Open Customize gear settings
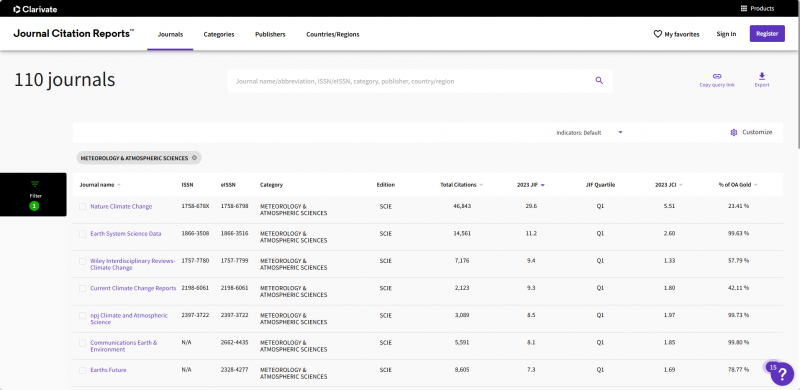The image size is (800, 390). coord(734,132)
